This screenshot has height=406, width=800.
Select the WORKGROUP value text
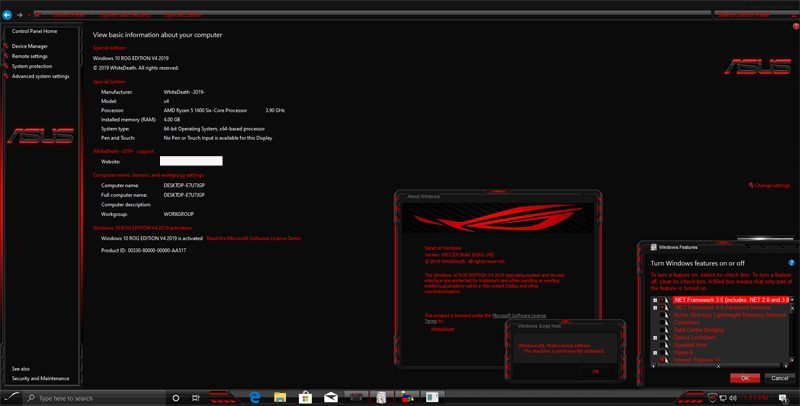coord(179,214)
